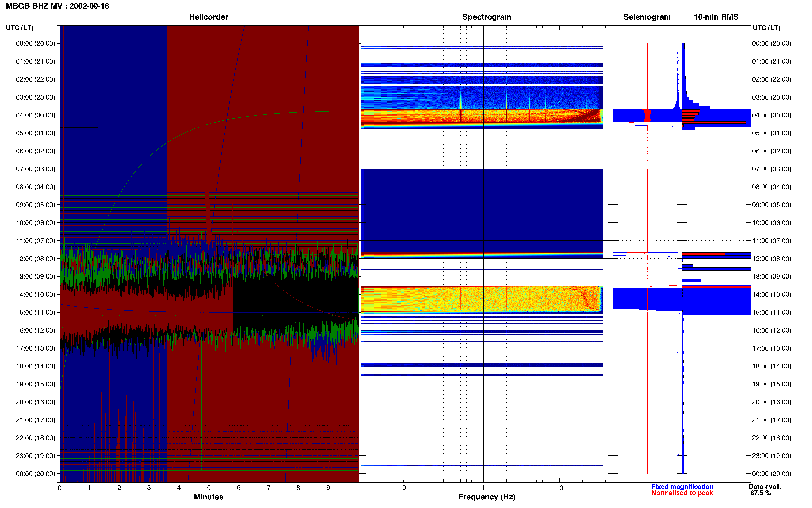Screen dimensions: 812x508
Task: Click the blue RMS bar at 13:15
Action: (691, 281)
